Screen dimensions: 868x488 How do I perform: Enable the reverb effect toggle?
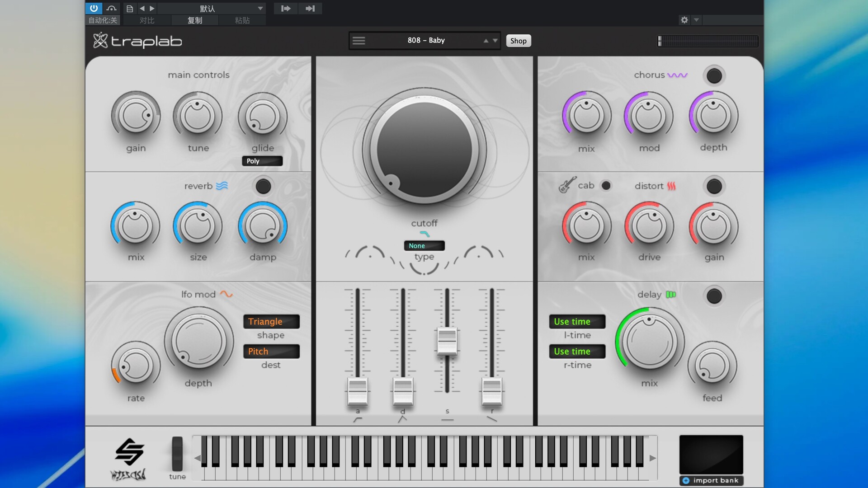(x=263, y=186)
